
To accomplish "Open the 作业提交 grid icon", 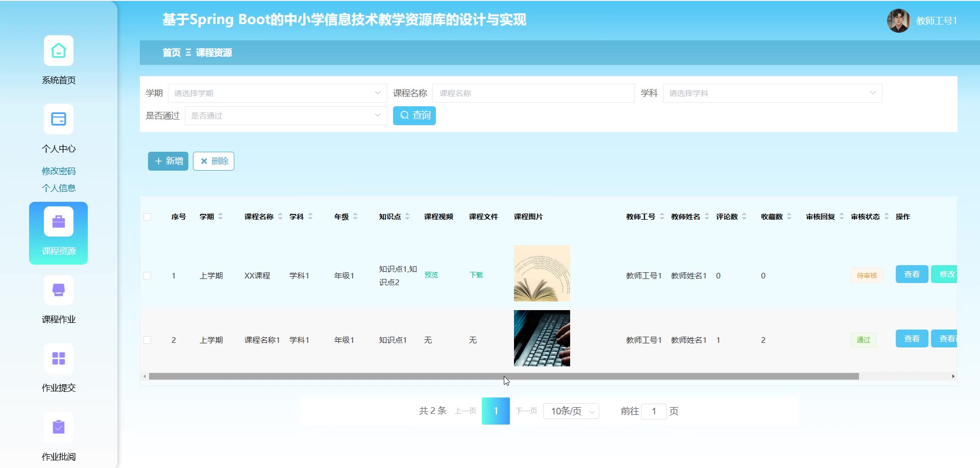I will [x=58, y=359].
